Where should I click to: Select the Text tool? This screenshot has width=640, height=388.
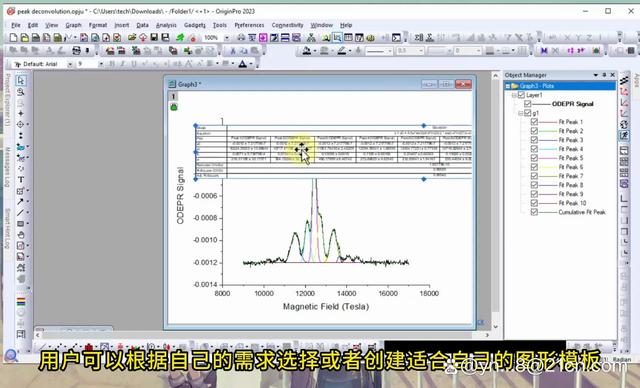21,180
